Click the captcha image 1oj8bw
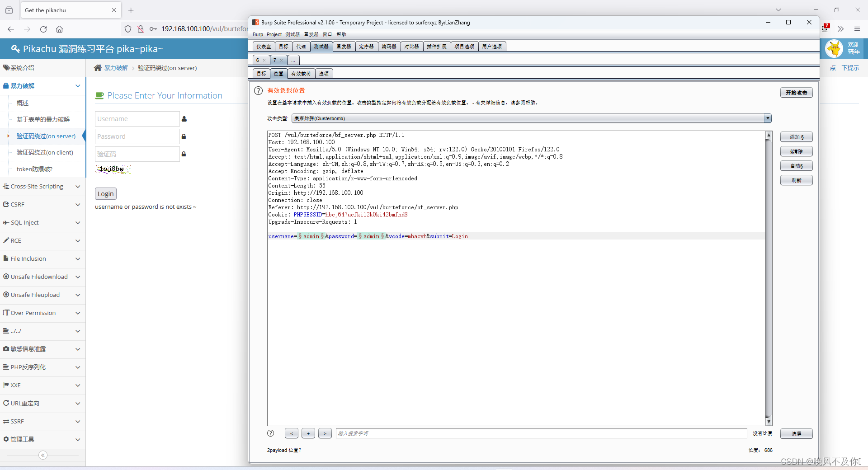Screen dimensions: 868x470 pos(113,169)
